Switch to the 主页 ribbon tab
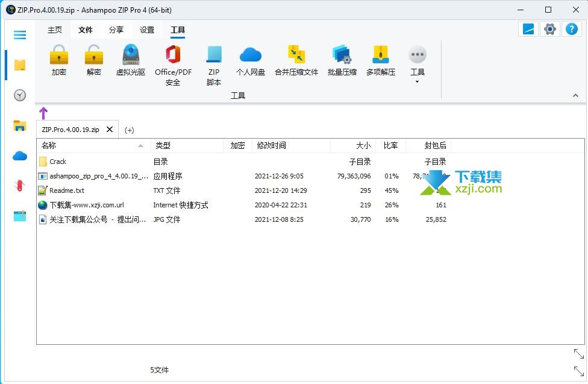This screenshot has width=588, height=384. tap(55, 30)
